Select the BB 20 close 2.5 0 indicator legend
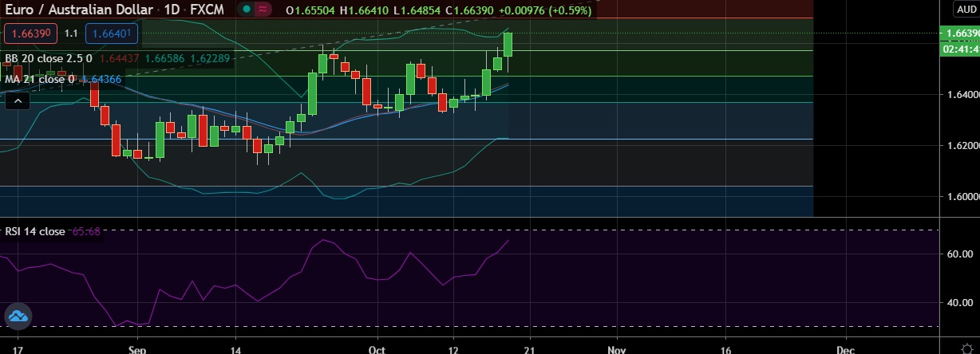 click(48, 58)
